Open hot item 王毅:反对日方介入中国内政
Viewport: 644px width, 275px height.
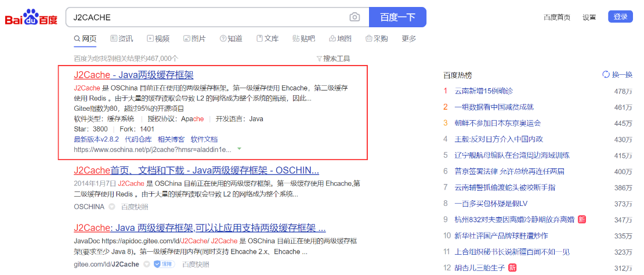tap(499, 139)
